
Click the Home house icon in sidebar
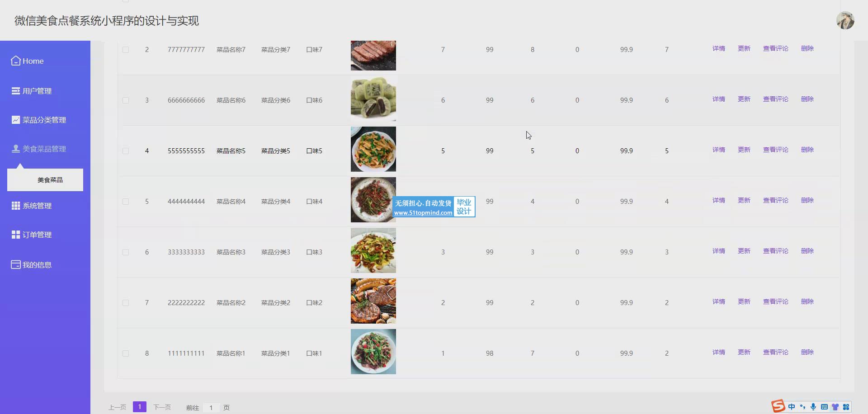[16, 61]
